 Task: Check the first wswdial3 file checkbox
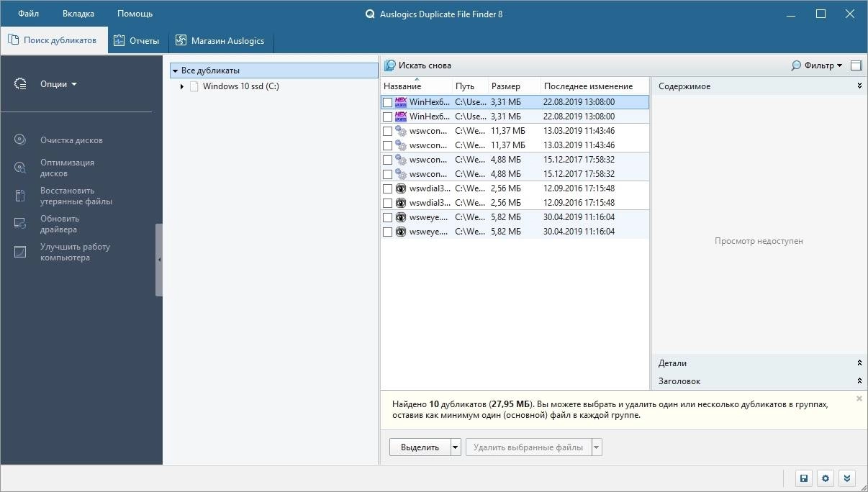[388, 188]
